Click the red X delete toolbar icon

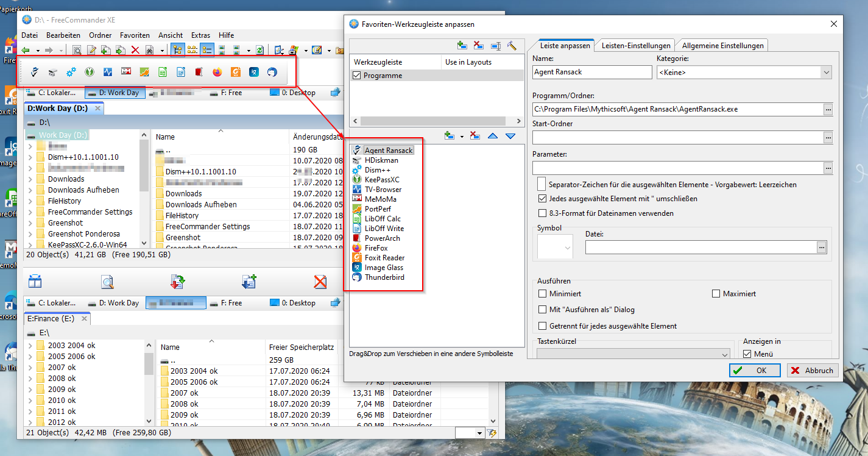tap(135, 50)
